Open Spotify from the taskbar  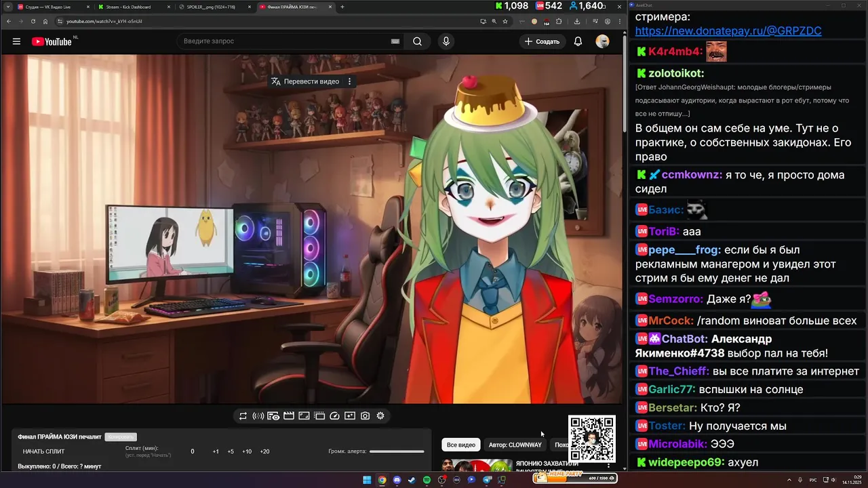click(427, 480)
